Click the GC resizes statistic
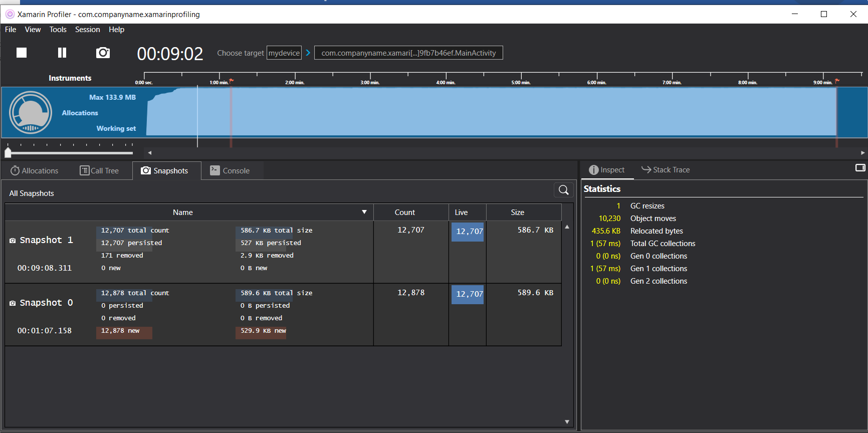The image size is (868, 433). [x=647, y=206]
